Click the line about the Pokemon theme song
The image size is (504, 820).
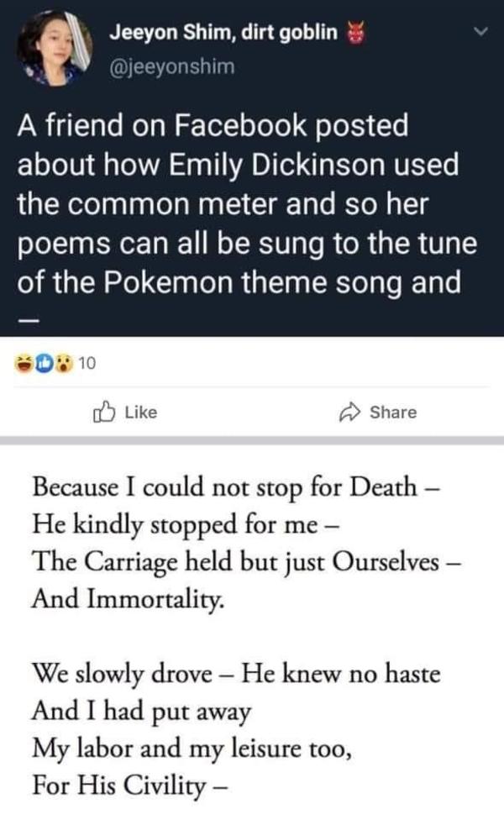(239, 283)
